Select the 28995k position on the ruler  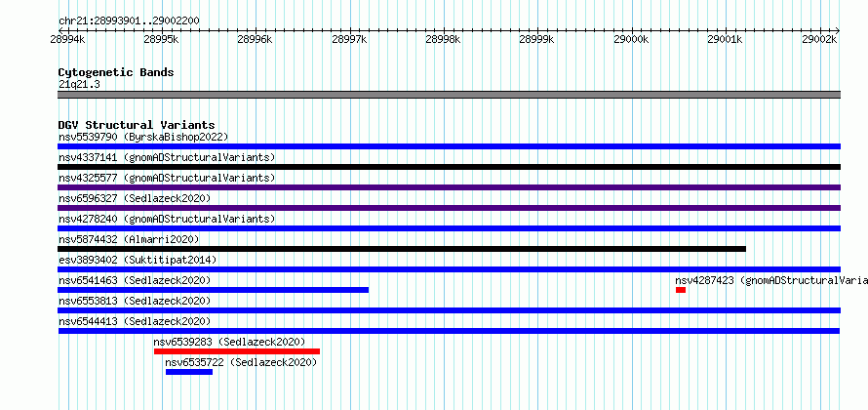(x=162, y=40)
